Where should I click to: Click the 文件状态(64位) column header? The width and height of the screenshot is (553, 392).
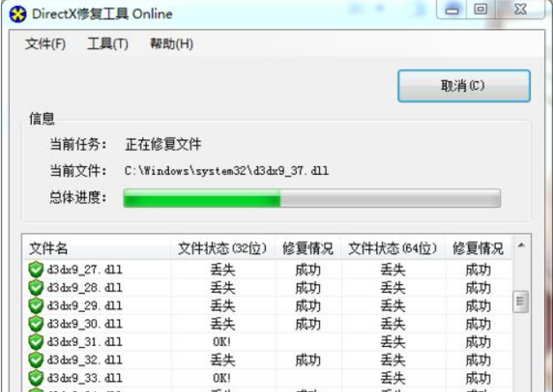pos(393,248)
